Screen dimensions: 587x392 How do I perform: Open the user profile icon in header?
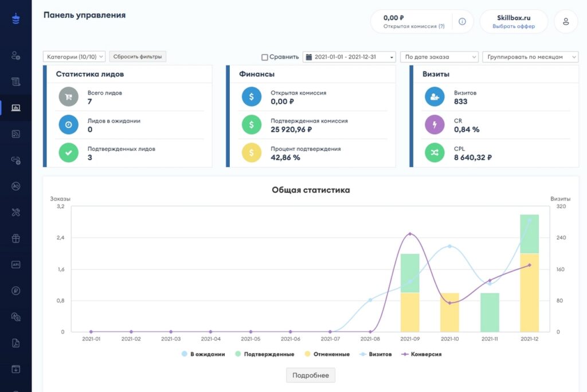566,22
